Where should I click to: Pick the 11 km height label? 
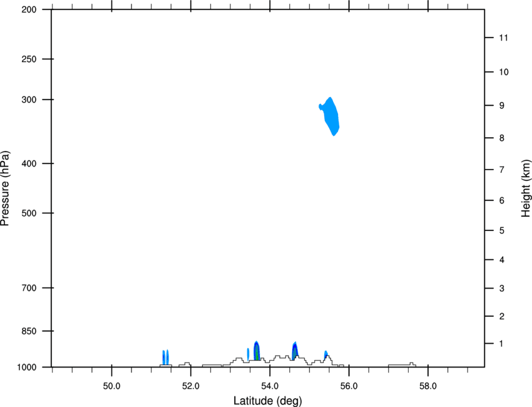tap(503, 38)
